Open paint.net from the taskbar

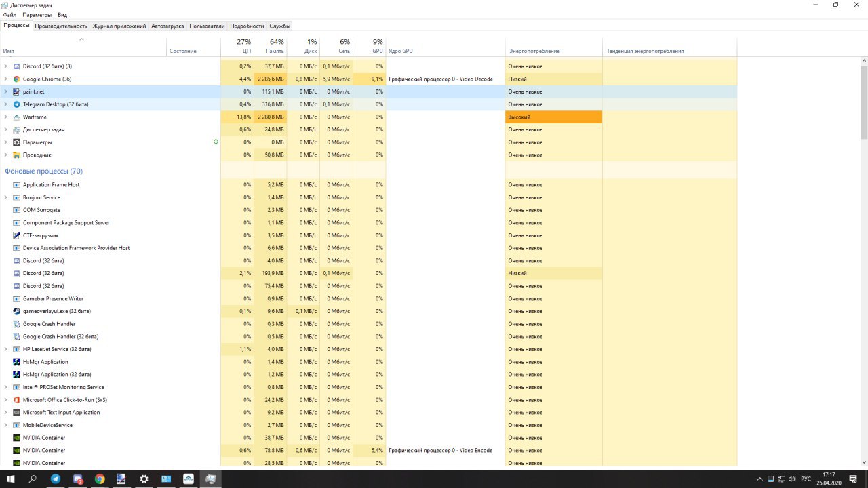coord(122,479)
